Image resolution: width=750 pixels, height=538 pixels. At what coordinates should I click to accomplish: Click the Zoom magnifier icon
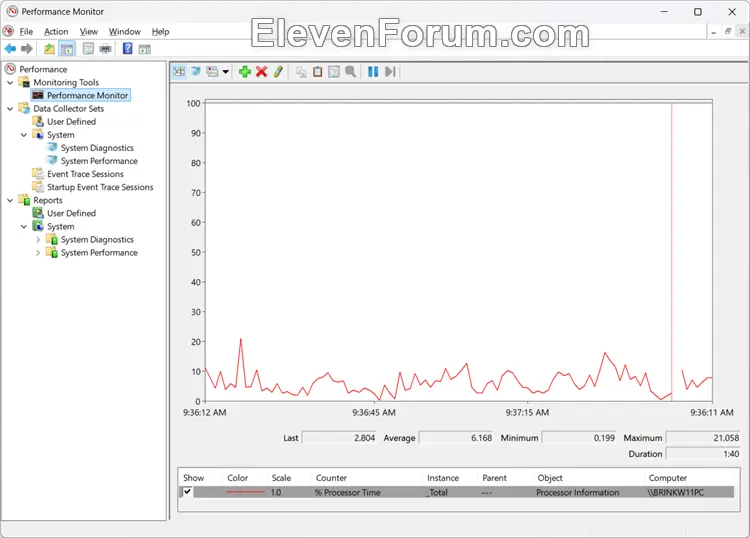click(x=351, y=72)
